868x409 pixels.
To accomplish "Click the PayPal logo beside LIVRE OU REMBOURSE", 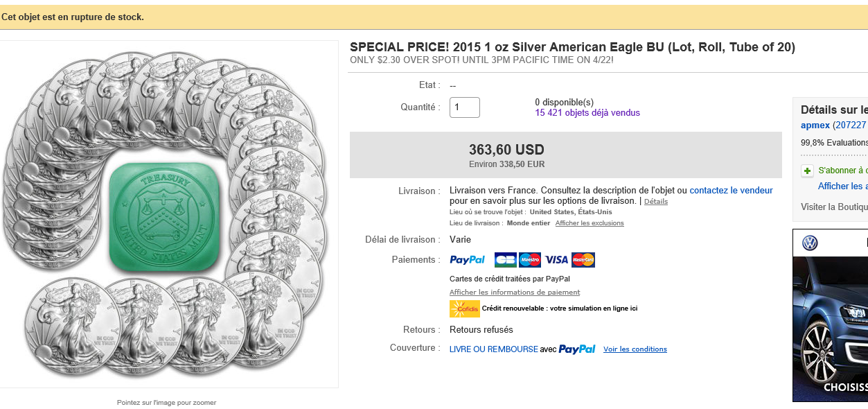I will point(577,349).
